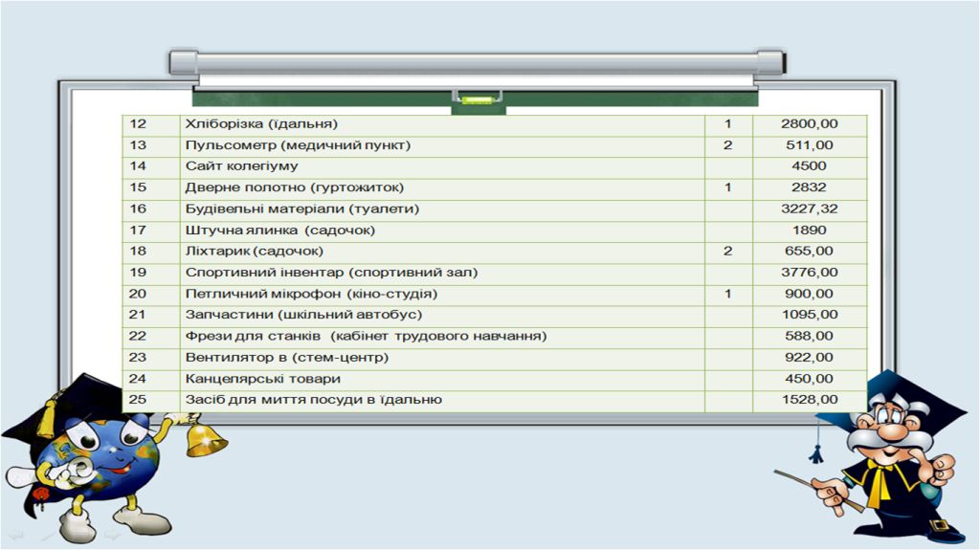Click quantity 2 in Пульсометр row
The image size is (980, 550).
tap(728, 145)
